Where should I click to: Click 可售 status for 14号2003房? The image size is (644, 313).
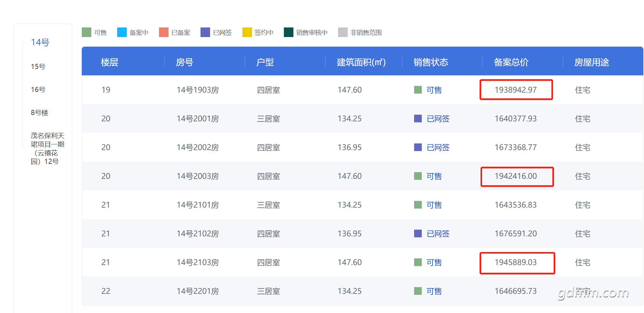[434, 176]
